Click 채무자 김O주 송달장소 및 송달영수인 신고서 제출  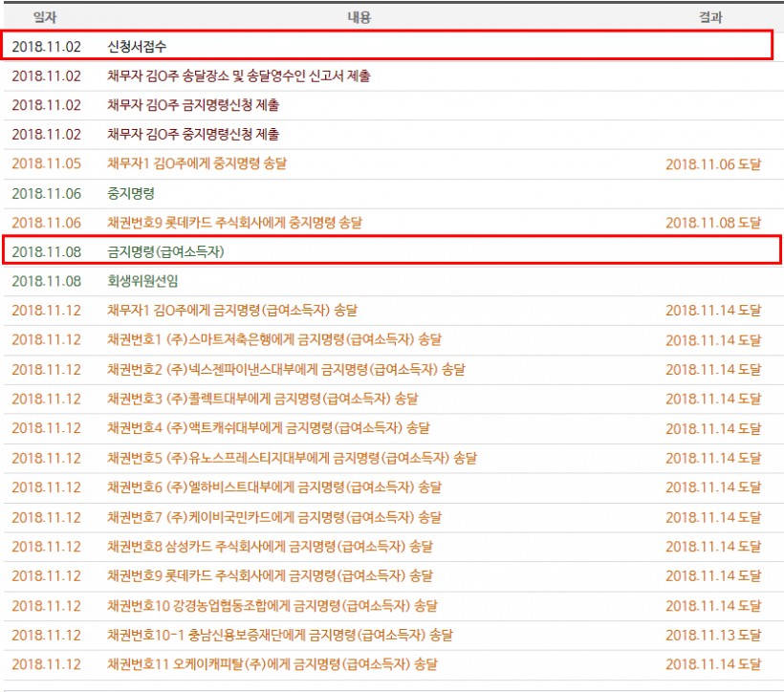pos(239,76)
